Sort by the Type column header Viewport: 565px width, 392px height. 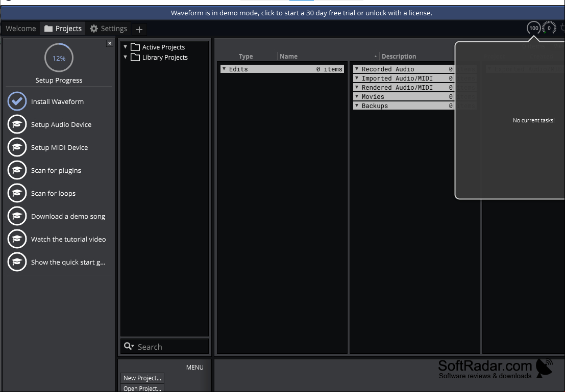pos(245,56)
